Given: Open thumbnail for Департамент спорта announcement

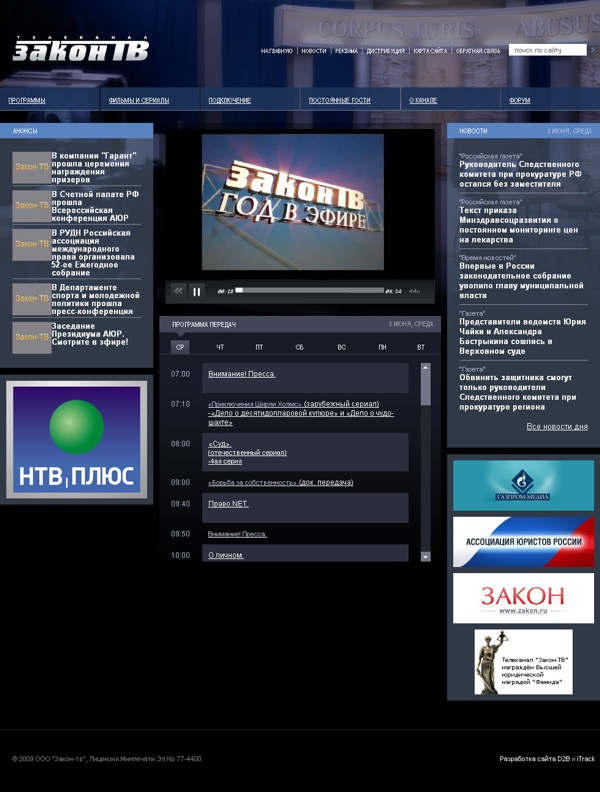Looking at the screenshot, I should (31, 299).
